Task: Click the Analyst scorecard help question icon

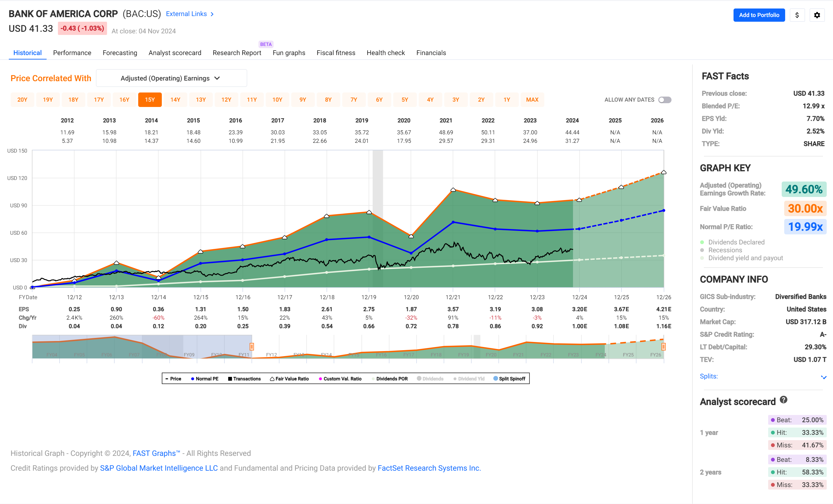Action: (783, 400)
